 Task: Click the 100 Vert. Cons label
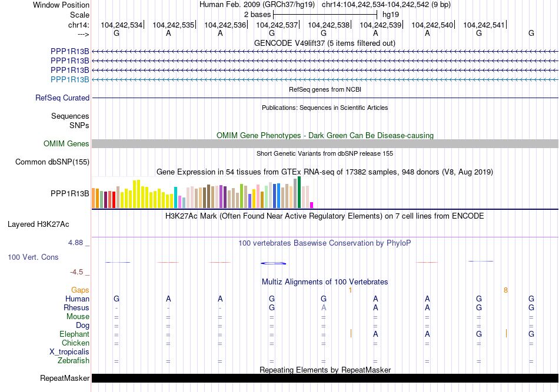click(x=33, y=257)
